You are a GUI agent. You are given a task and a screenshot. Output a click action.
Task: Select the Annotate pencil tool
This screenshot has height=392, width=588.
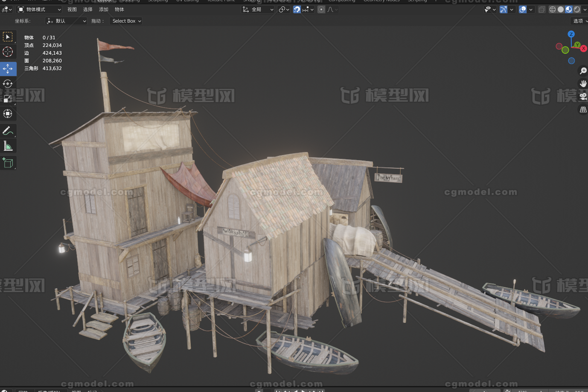click(8, 131)
